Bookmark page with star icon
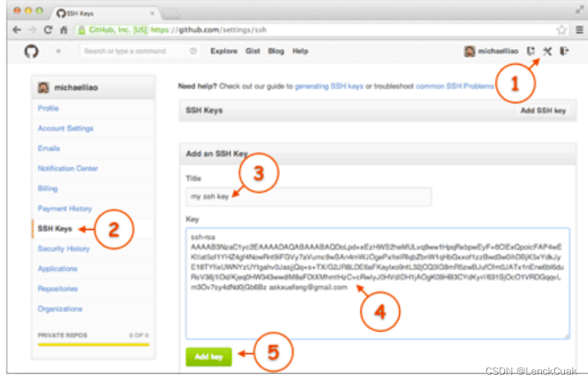The width and height of the screenshot is (588, 382). (561, 30)
